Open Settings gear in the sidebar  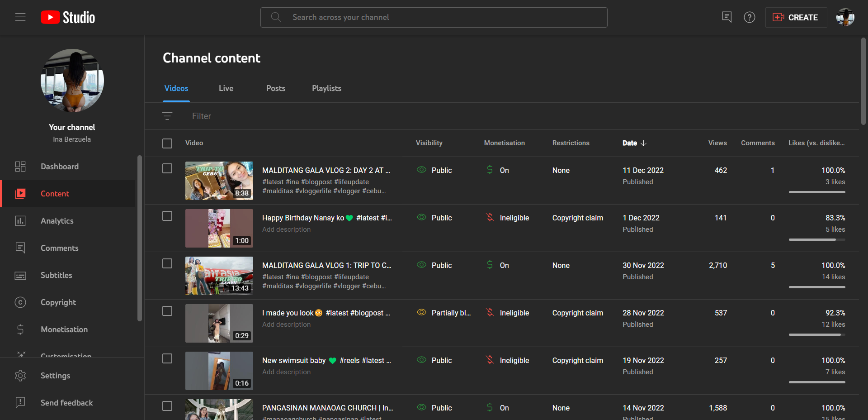point(55,376)
